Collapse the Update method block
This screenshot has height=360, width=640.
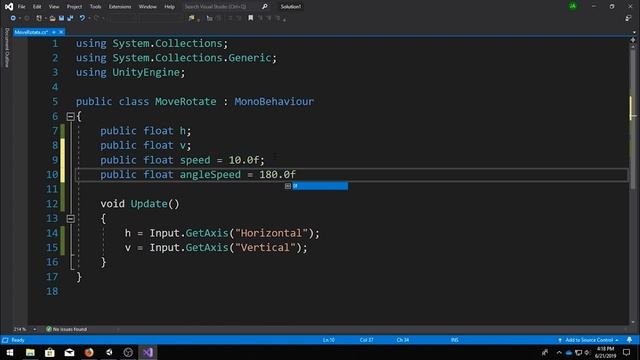(x=70, y=218)
